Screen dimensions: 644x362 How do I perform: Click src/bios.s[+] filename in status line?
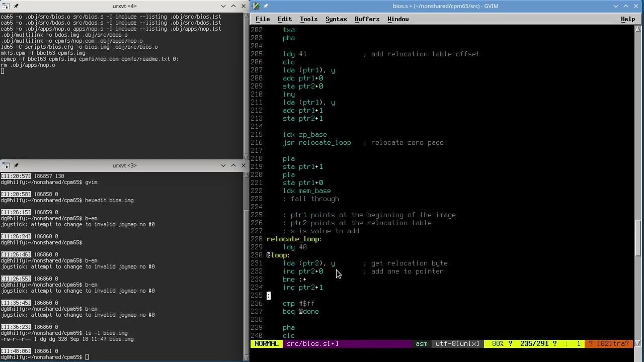[312, 344]
